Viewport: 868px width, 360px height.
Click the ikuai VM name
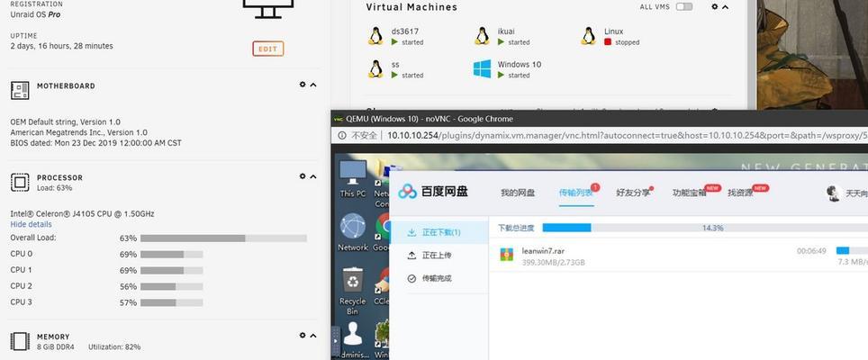coord(506,31)
